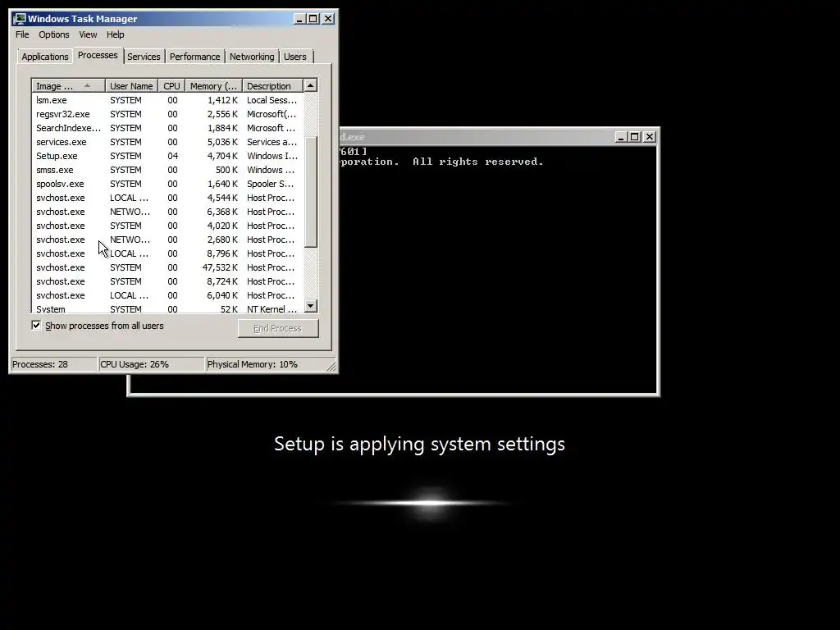Select the lsm.exe process row

pyautogui.click(x=167, y=100)
